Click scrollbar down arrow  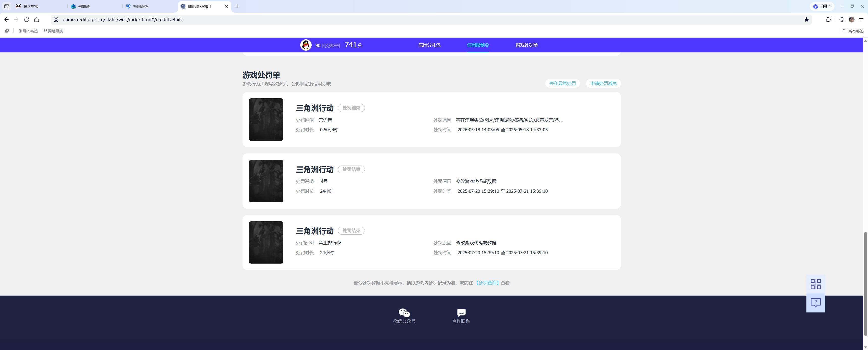[865, 347]
